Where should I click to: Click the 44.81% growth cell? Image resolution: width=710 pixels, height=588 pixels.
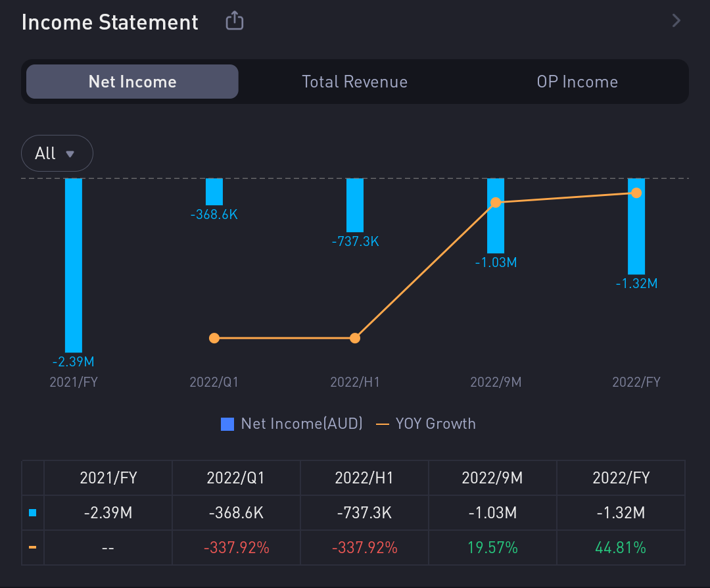tap(621, 548)
